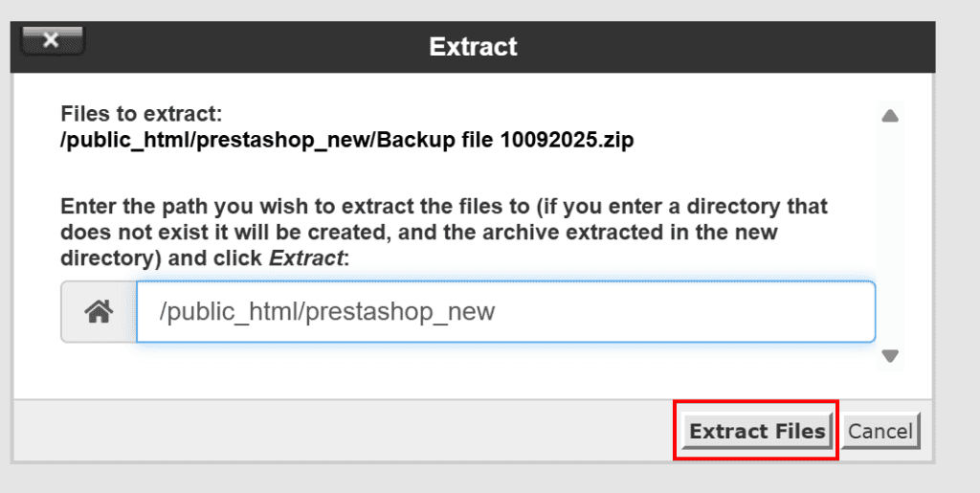Click the empty footer area left of Extract Files

tap(345, 431)
